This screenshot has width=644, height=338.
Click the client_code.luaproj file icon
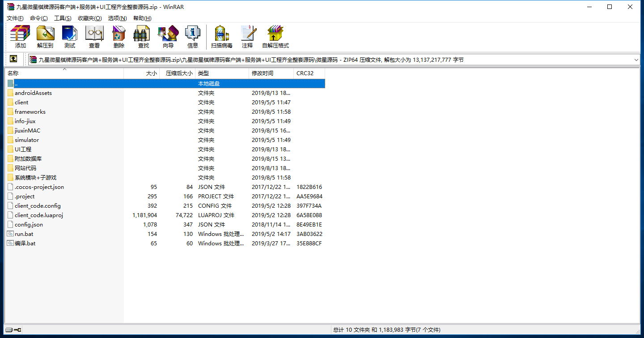pyautogui.click(x=11, y=215)
